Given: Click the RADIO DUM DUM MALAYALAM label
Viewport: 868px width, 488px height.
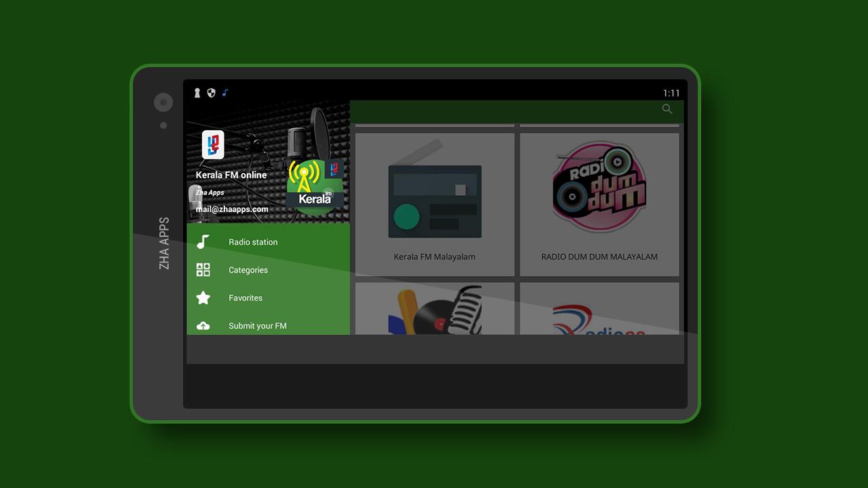Looking at the screenshot, I should pyautogui.click(x=599, y=257).
